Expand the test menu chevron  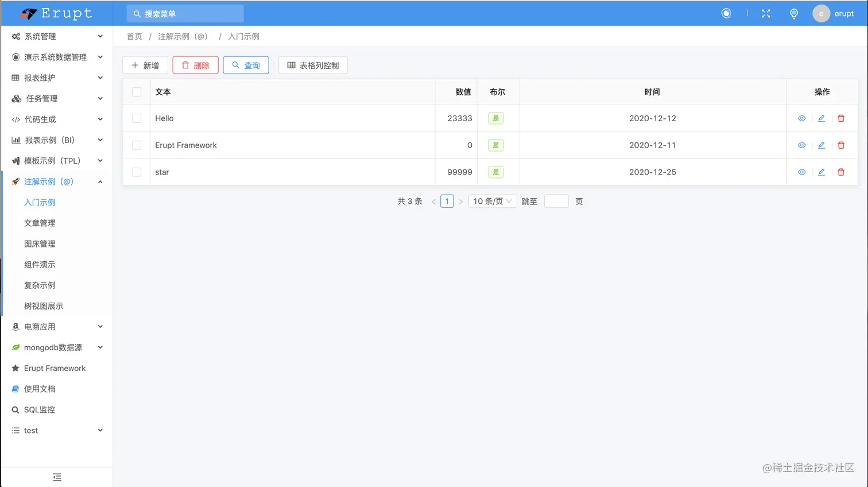coord(100,430)
